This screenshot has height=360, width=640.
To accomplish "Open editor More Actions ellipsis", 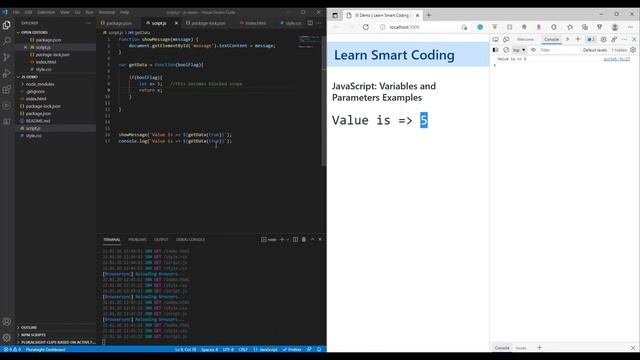I will click(x=319, y=23).
